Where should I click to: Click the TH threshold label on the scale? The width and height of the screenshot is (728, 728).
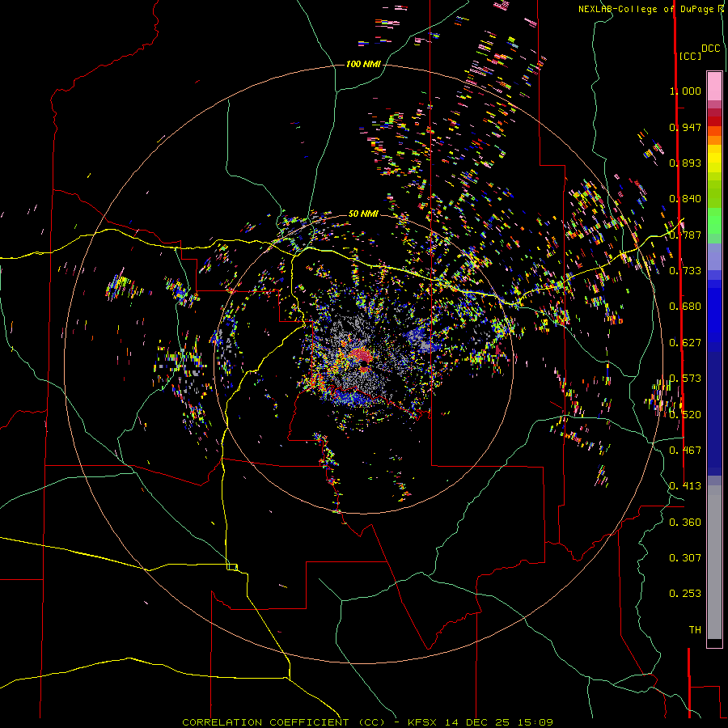coord(695,630)
